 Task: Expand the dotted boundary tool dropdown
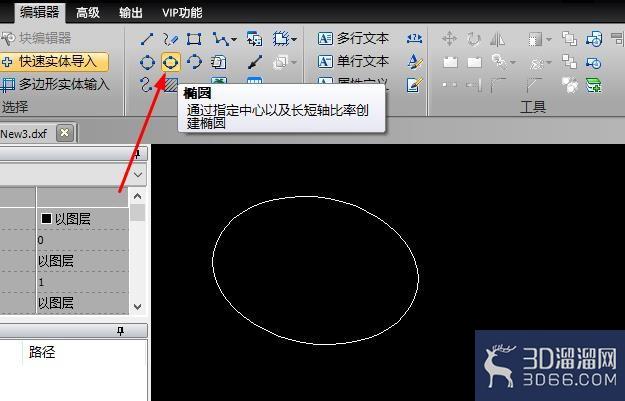click(294, 39)
